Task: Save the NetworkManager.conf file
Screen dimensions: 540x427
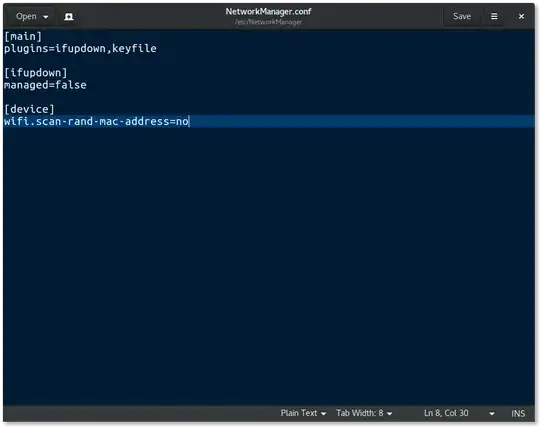Action: click(461, 16)
